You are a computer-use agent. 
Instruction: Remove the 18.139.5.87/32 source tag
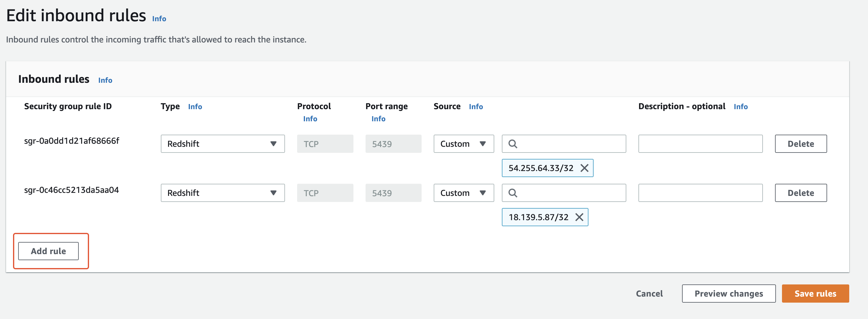[x=579, y=217]
